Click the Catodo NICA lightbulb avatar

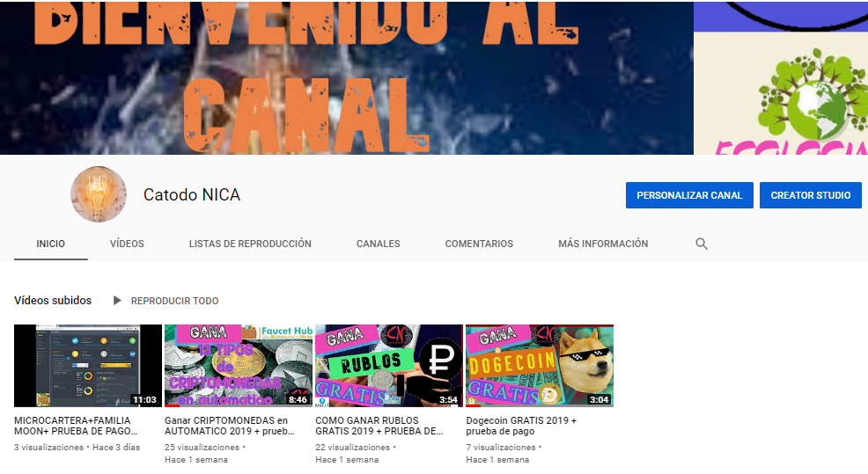(99, 194)
